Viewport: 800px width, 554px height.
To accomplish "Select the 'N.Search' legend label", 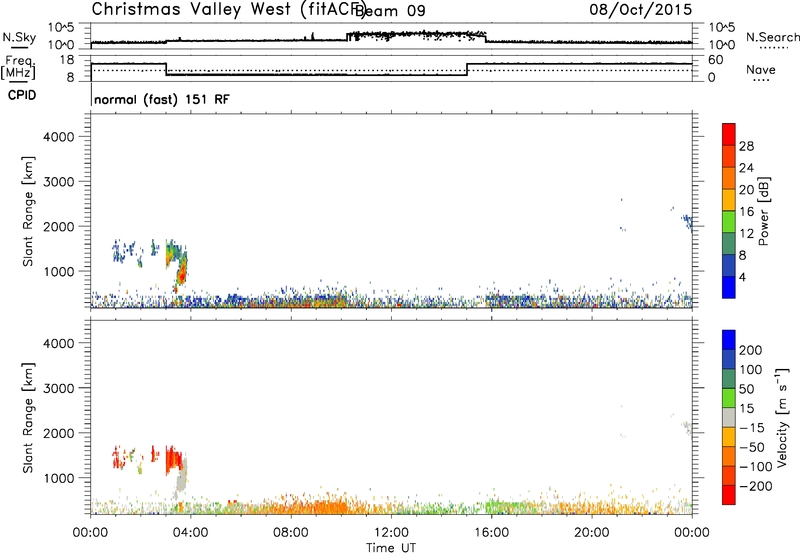I will tap(772, 37).
